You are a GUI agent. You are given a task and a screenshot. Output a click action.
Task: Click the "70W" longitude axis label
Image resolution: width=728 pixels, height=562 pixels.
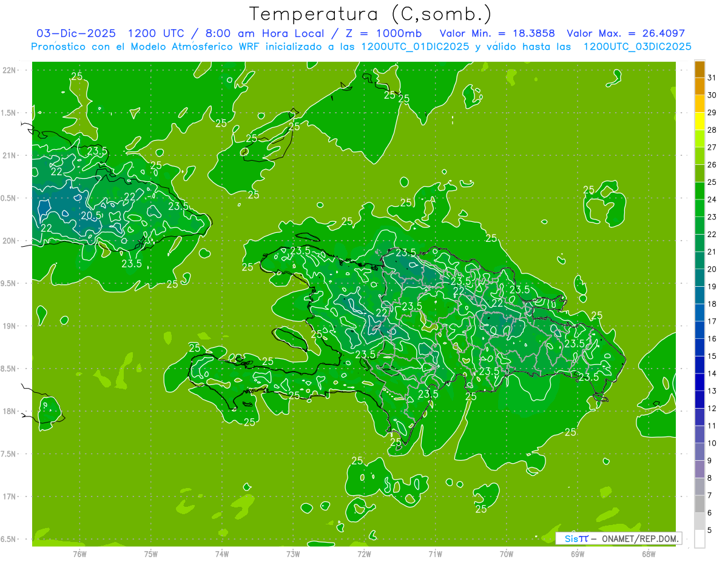tap(506, 554)
